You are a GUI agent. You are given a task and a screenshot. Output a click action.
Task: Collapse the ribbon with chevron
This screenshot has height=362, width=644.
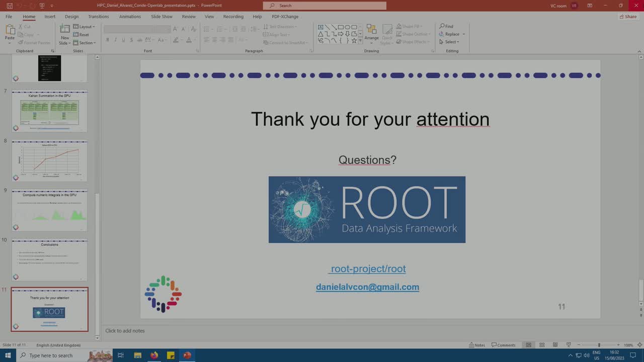click(x=639, y=51)
